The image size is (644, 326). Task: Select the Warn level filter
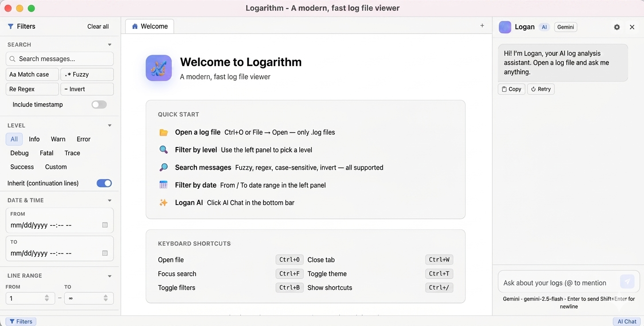tap(58, 139)
